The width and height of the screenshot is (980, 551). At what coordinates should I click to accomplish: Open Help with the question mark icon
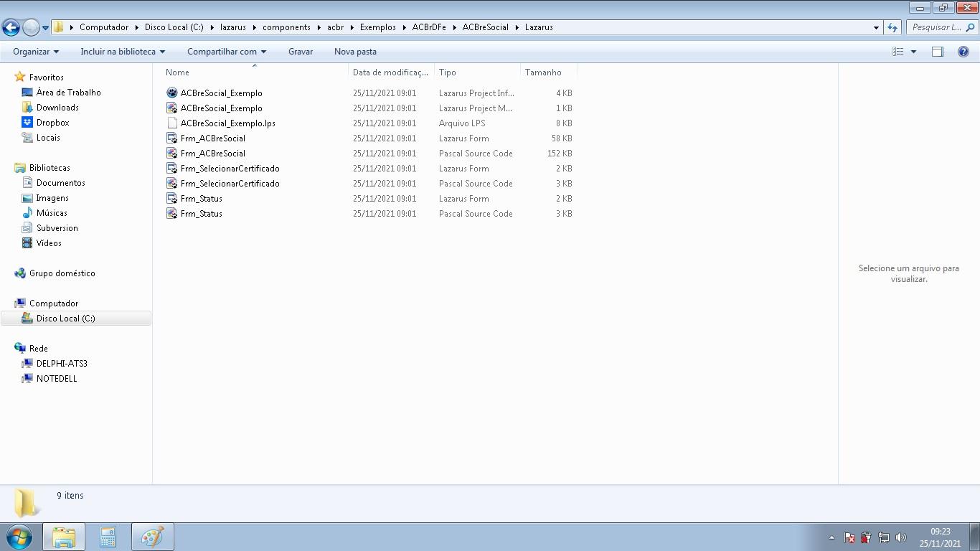(x=963, y=52)
